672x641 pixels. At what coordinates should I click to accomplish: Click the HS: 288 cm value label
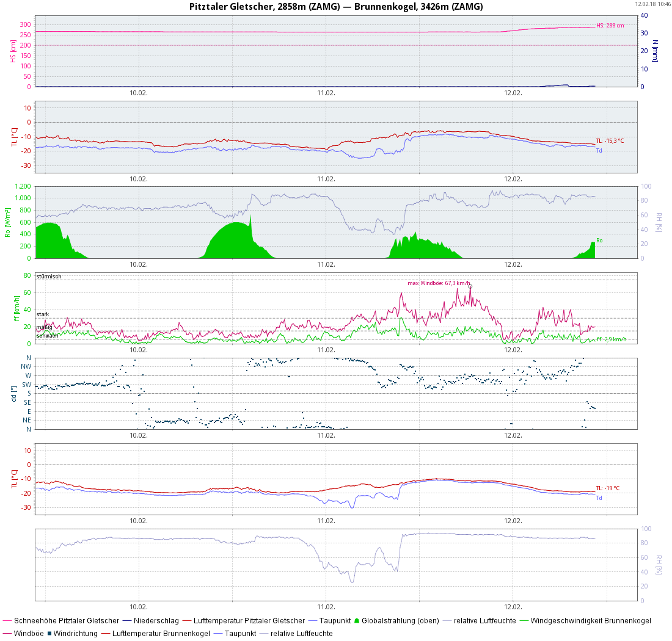pyautogui.click(x=610, y=26)
